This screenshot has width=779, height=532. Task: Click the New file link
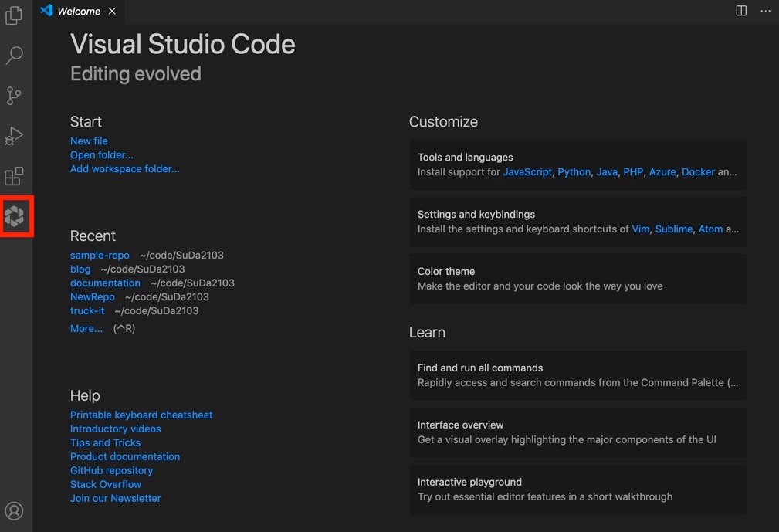pos(89,141)
